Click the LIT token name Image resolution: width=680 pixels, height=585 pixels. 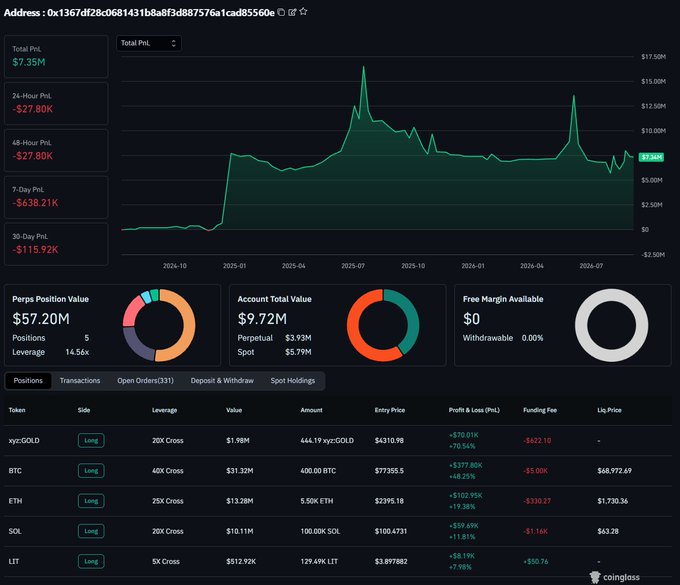(x=14, y=561)
